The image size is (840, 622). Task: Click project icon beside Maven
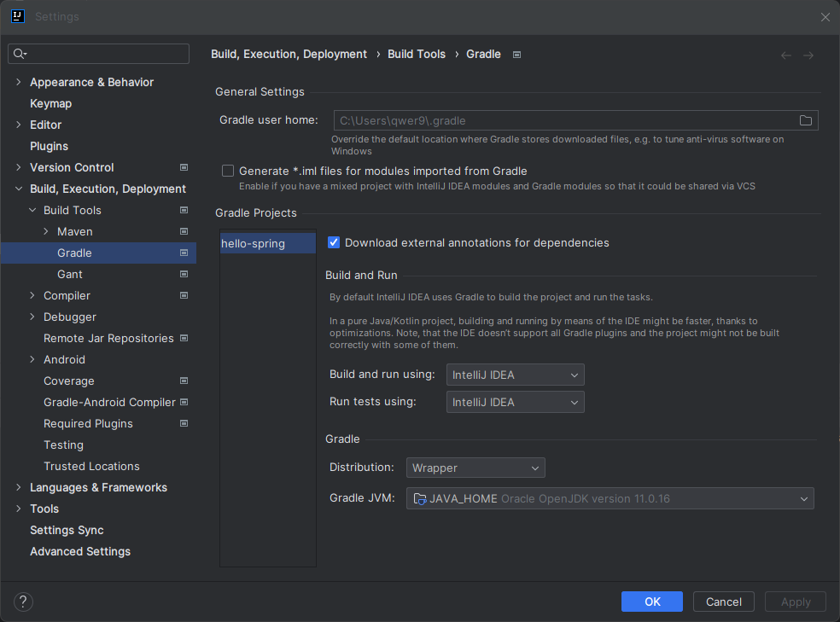pyautogui.click(x=184, y=232)
